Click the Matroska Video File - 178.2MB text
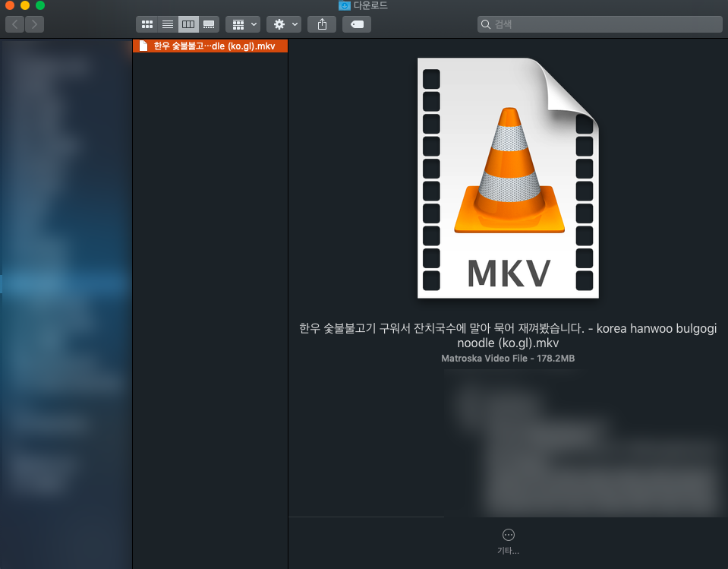Screen dimensions: 728x569 (508, 358)
